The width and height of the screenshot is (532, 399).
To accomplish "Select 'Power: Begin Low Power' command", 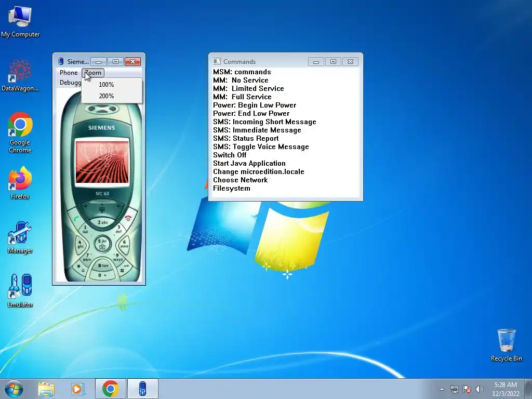I will click(x=255, y=105).
